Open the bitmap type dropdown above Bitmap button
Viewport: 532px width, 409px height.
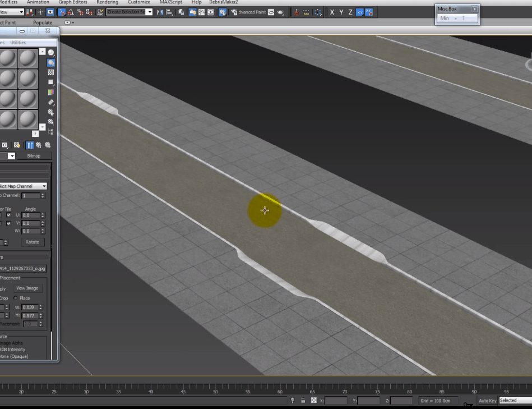click(x=11, y=155)
